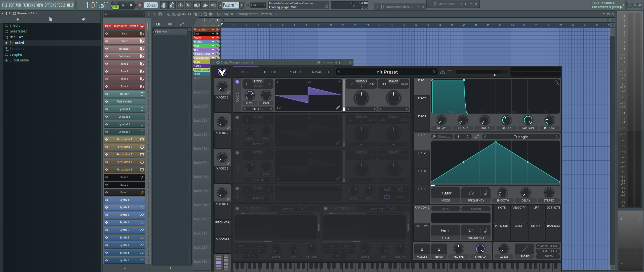This screenshot has width=644, height=272.
Task: Select the Delete tool in Playlist toolbar
Action: point(179,14)
